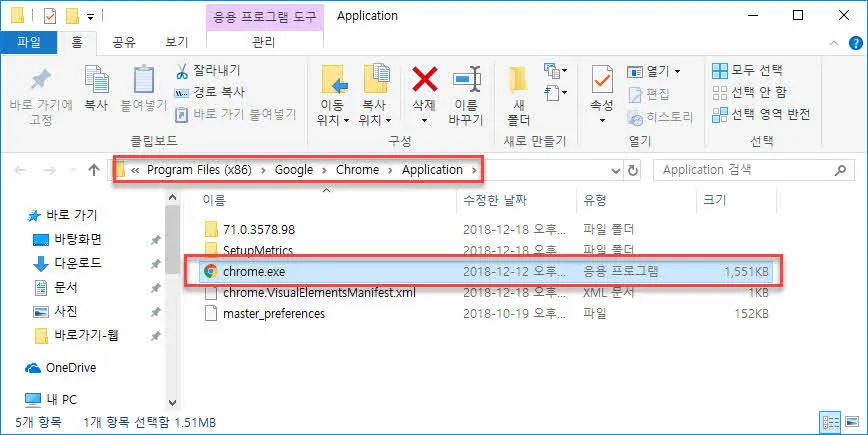Switch to the 공유 ribbon tab
This screenshot has width=868, height=435.
tap(125, 42)
